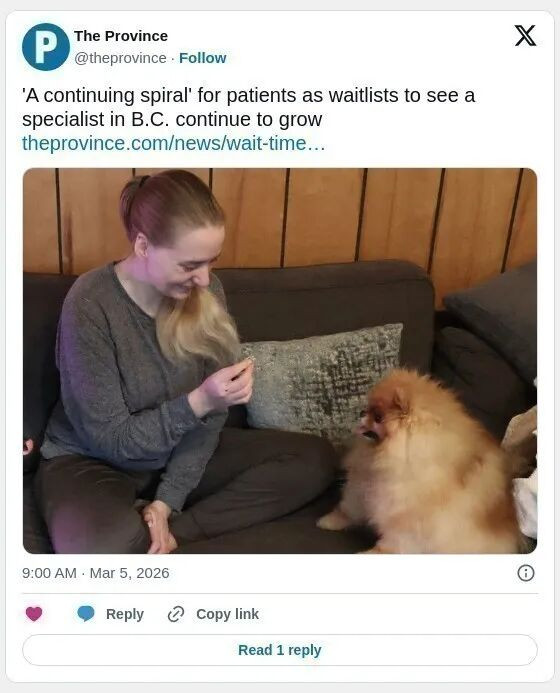Image resolution: width=560 pixels, height=693 pixels.
Task: Open theprovince.com/news/wait-time article link
Action: (174, 143)
